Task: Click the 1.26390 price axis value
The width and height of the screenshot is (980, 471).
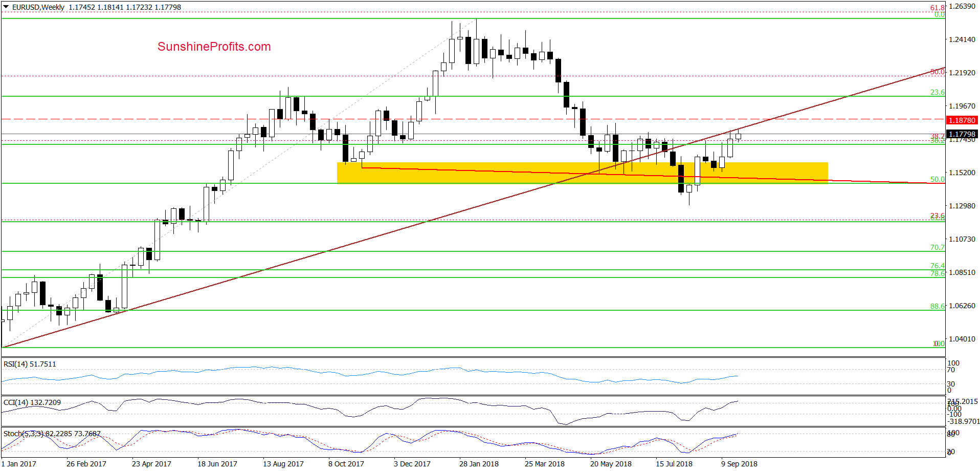Action: 962,6
